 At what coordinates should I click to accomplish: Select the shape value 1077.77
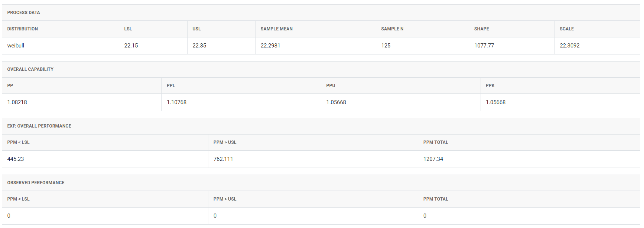(484, 46)
